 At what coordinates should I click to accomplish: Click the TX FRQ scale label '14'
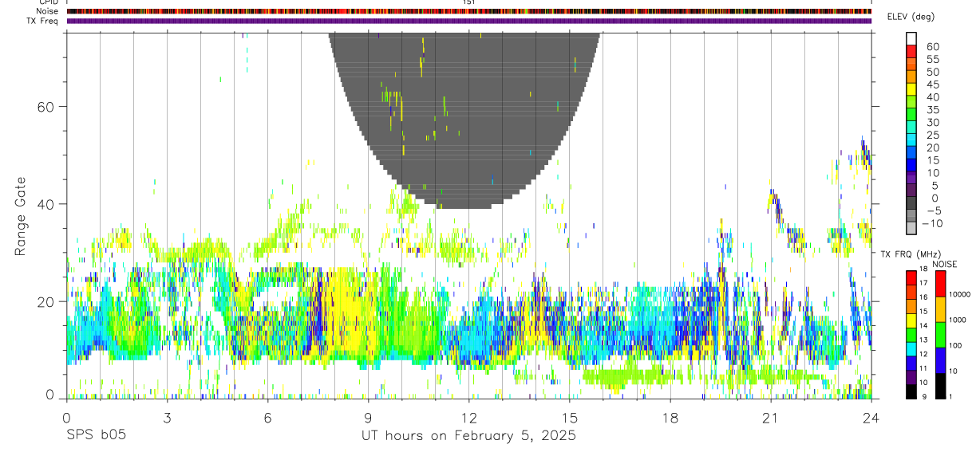tap(924, 326)
